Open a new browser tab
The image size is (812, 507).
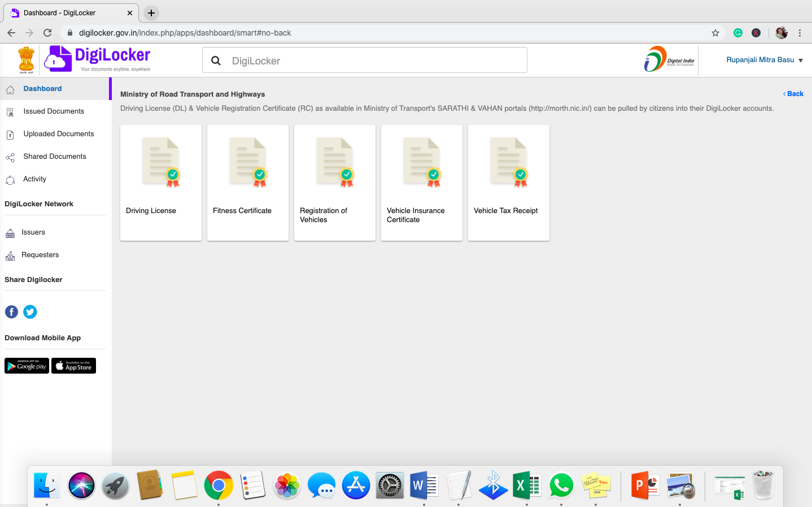pos(151,13)
